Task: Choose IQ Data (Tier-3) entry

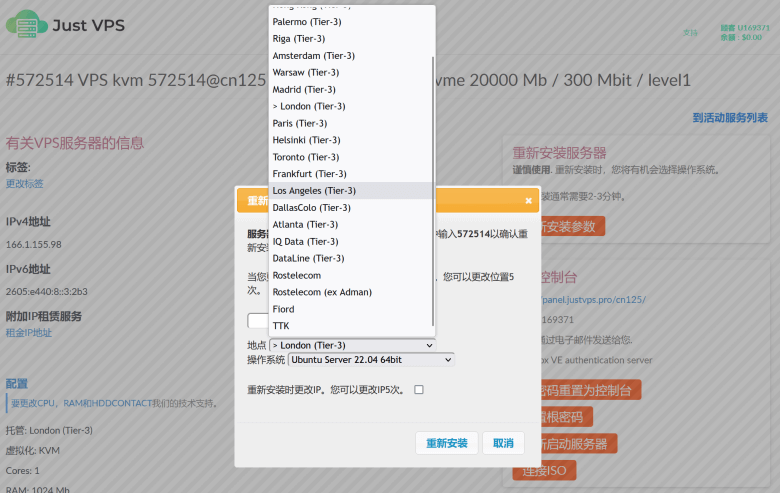Action: (305, 241)
